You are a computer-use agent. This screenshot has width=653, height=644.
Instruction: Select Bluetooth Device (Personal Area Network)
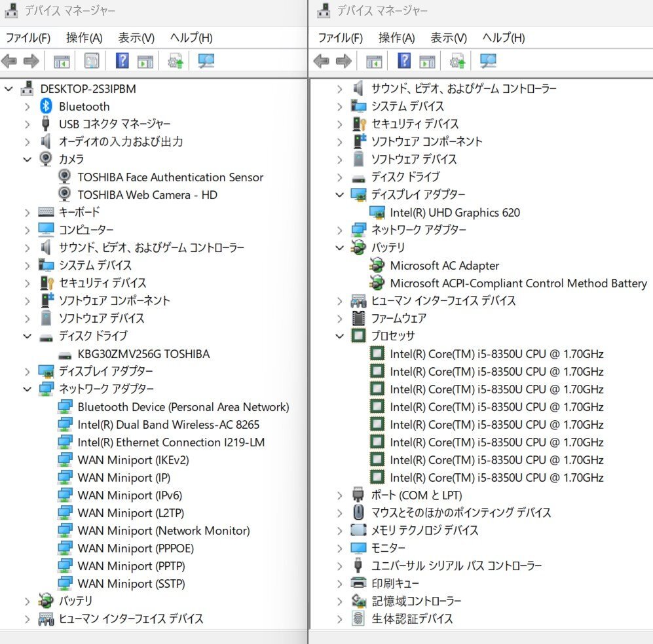183,407
